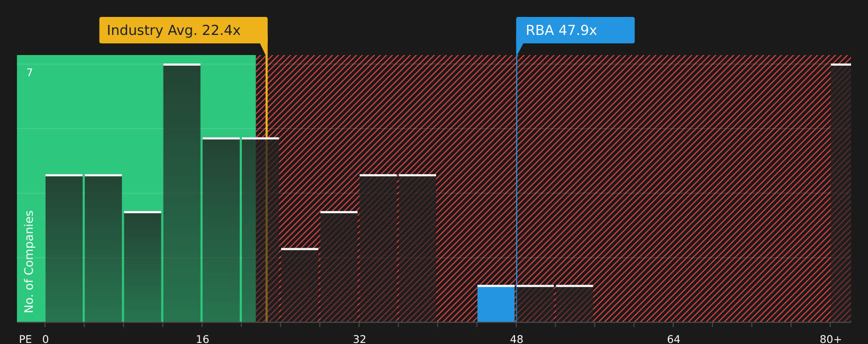Select the hatched bar starting at PE 32

(x=378, y=248)
